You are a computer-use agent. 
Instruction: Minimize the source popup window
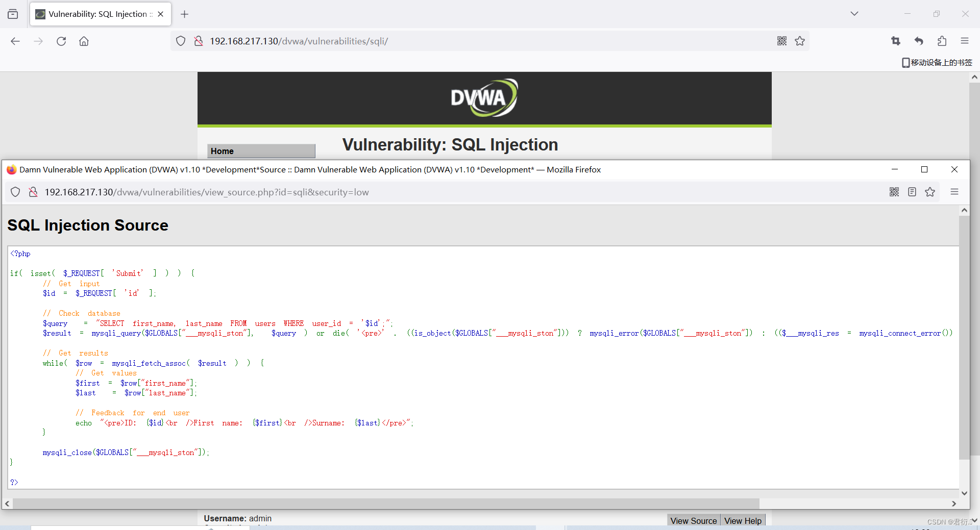click(895, 169)
